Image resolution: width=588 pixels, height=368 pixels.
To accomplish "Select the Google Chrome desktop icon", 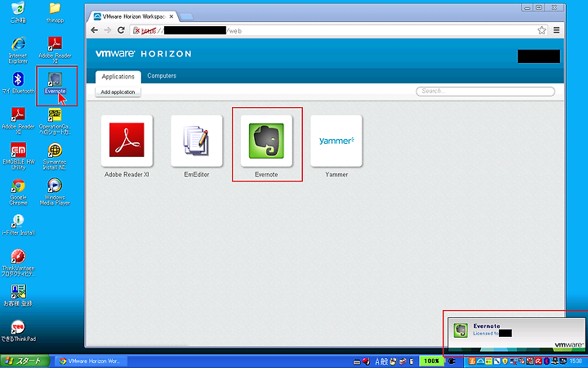I will tap(18, 192).
